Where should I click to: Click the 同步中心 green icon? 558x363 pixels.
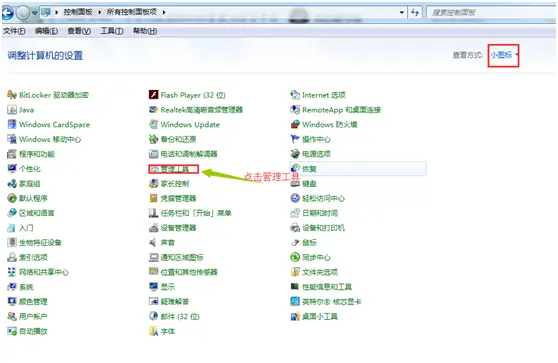(x=295, y=257)
